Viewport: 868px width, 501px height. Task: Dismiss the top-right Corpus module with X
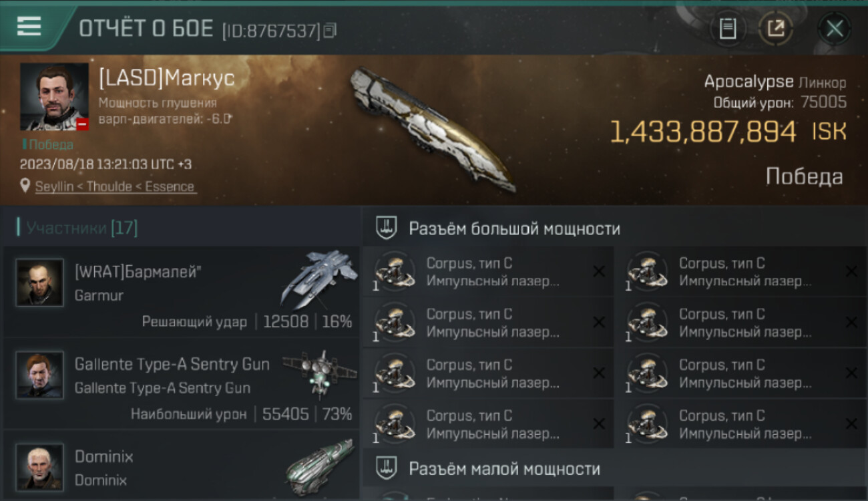coord(851,271)
